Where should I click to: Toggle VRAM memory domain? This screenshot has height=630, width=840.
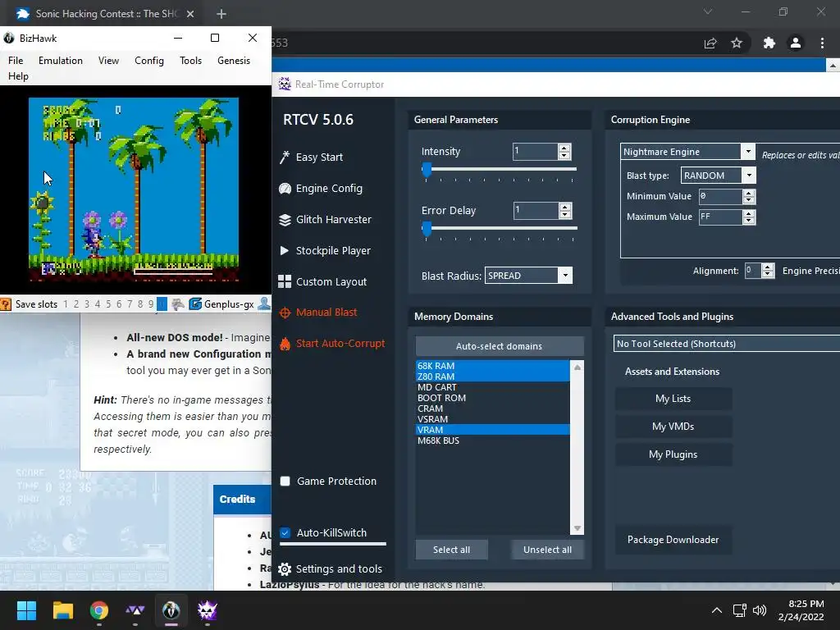pos(493,430)
